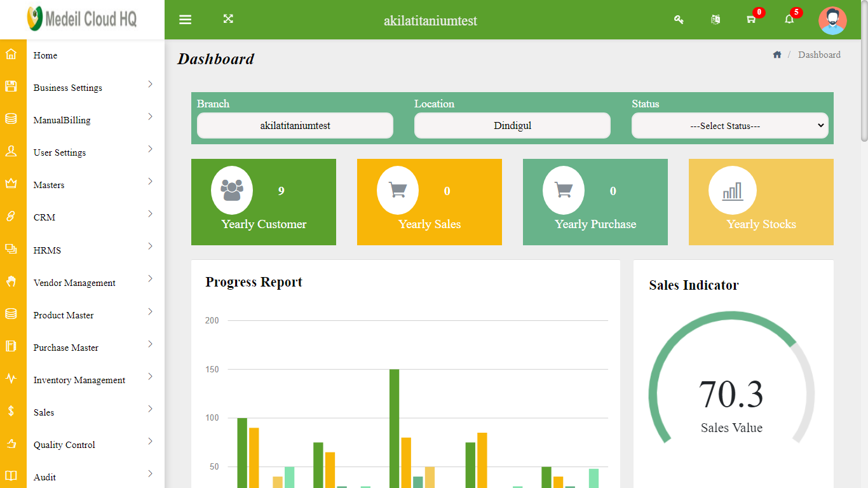
Task: Click the breadcrumb home icon
Action: tap(777, 55)
